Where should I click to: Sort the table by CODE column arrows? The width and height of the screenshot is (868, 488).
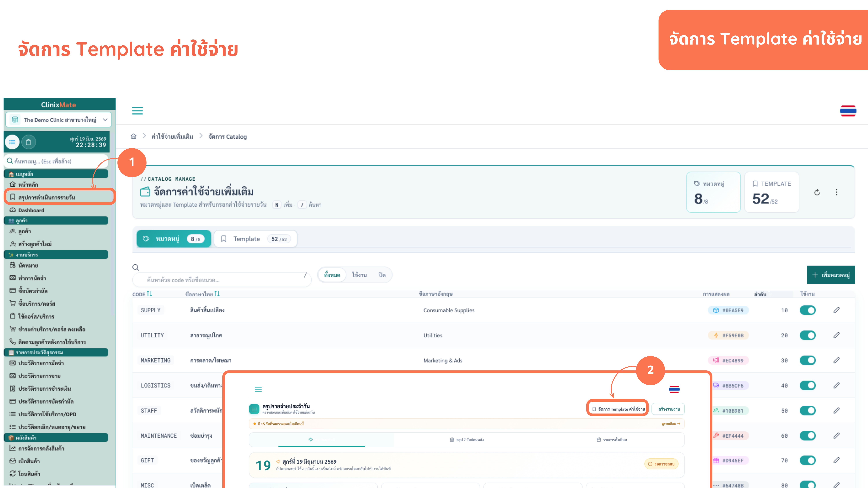149,294
